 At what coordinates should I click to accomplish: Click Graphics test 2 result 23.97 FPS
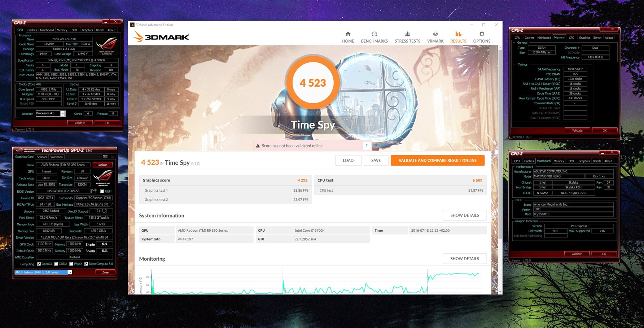[x=301, y=200]
